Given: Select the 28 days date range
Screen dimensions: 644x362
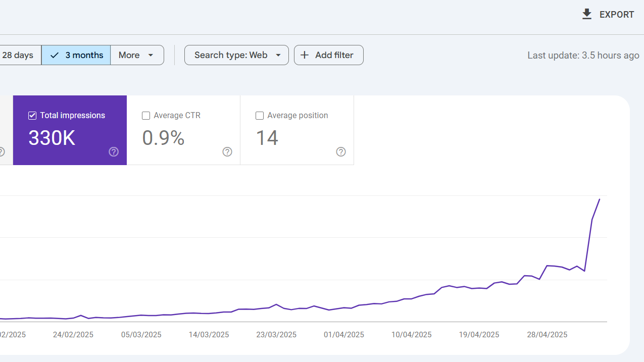Looking at the screenshot, I should click(x=18, y=55).
